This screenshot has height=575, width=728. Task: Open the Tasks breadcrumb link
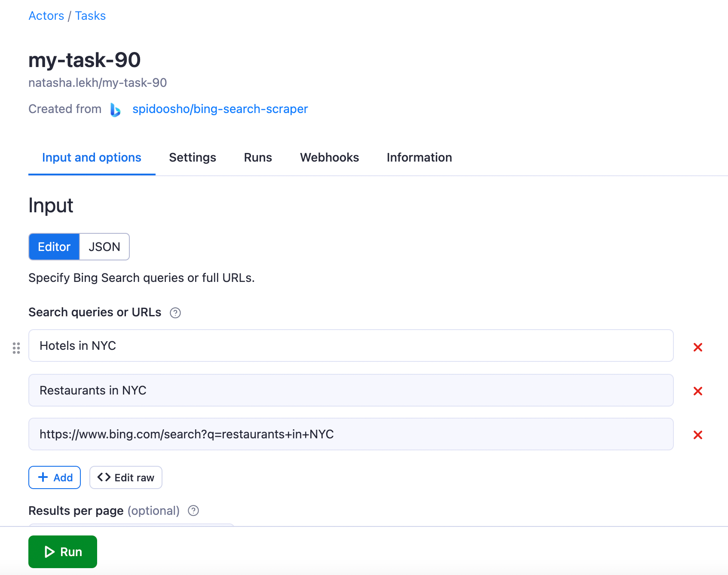point(90,16)
